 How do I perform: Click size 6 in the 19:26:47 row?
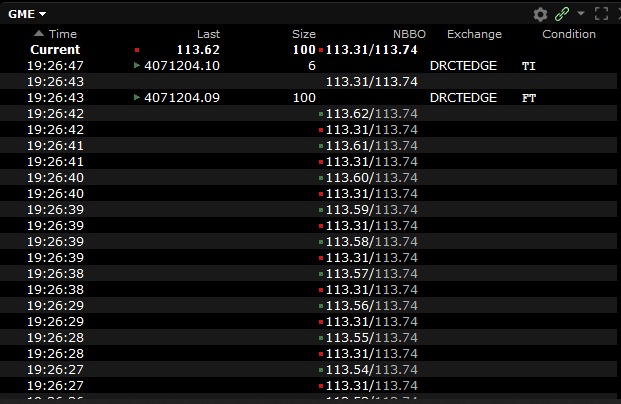pyautogui.click(x=312, y=66)
